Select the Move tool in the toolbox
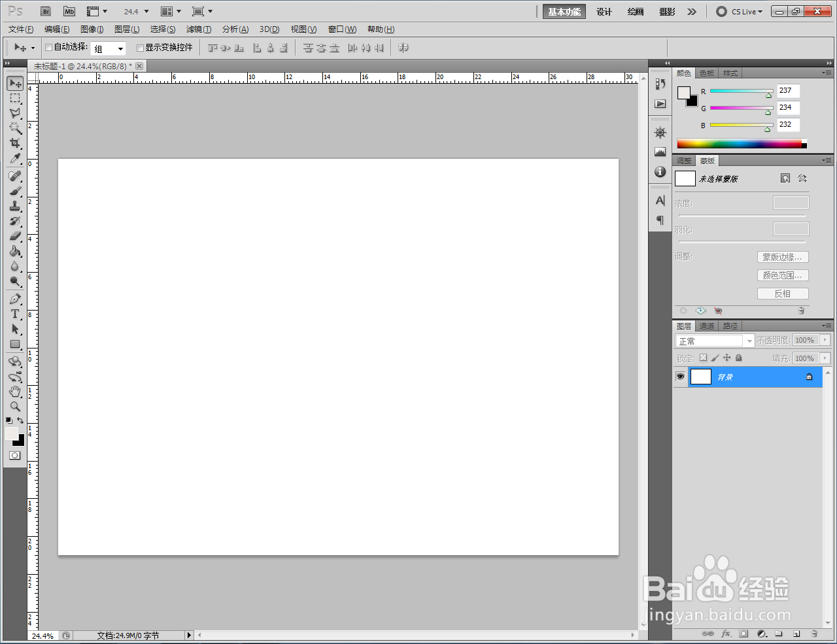 15,84
